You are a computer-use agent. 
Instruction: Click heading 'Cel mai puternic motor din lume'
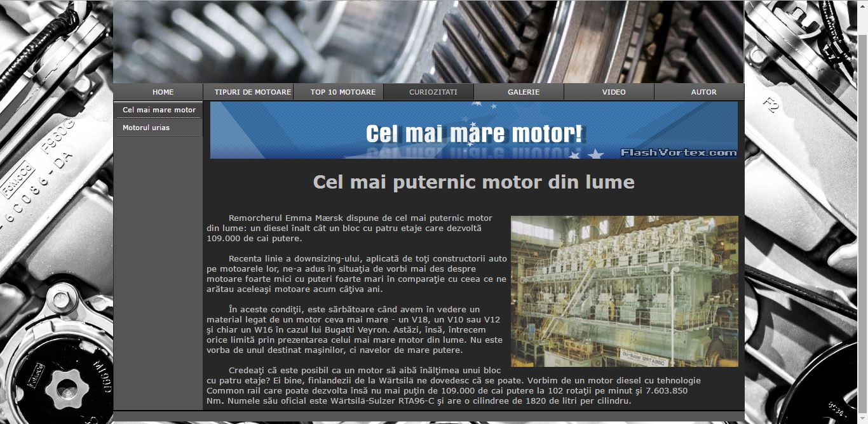(x=473, y=182)
